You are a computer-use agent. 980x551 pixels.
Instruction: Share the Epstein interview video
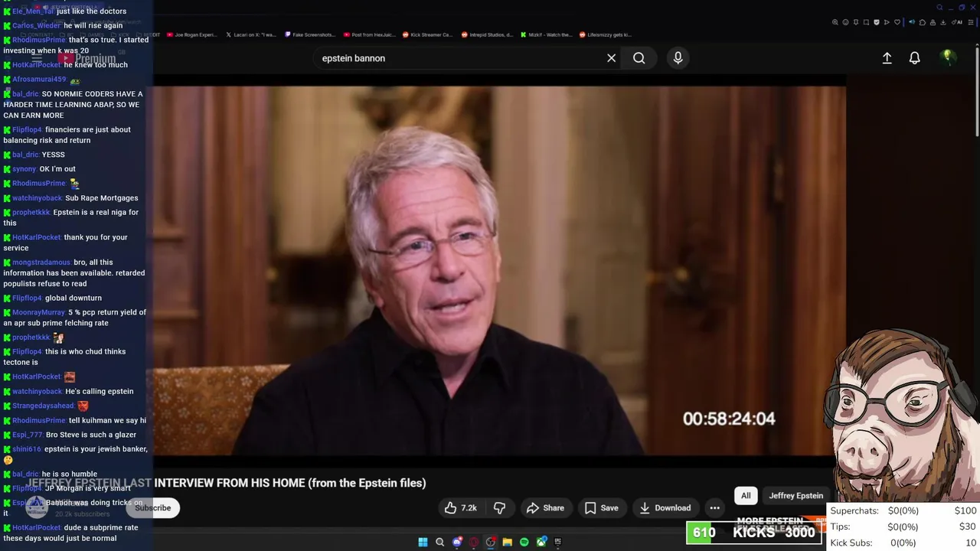coord(545,507)
